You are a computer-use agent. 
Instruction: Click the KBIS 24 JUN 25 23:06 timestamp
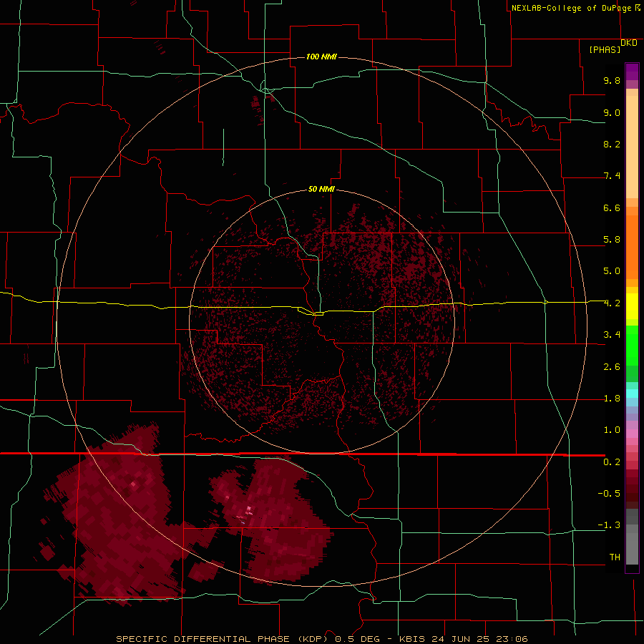[x=464, y=639]
